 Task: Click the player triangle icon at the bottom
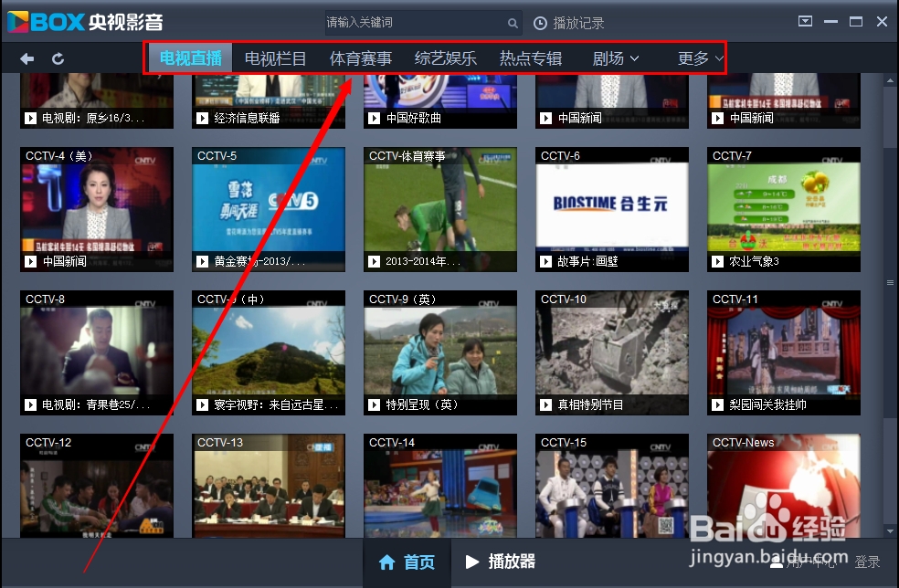[x=471, y=562]
